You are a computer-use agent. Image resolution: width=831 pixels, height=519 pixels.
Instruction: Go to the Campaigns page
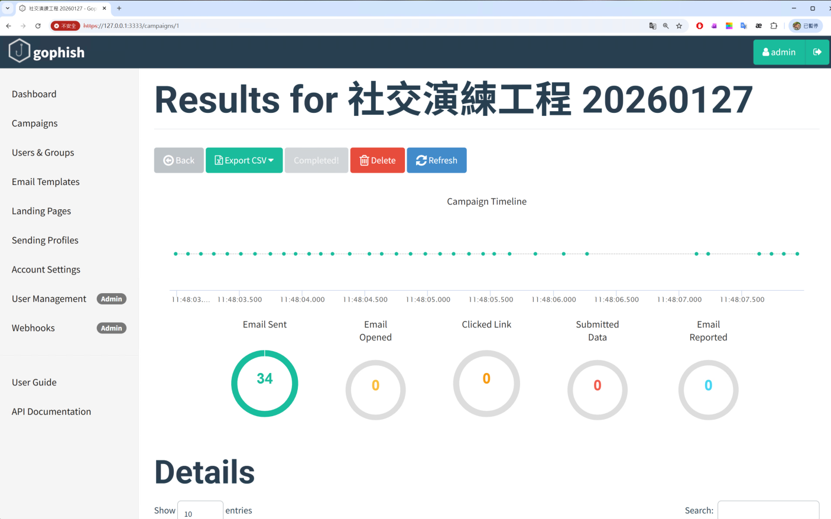click(x=34, y=123)
